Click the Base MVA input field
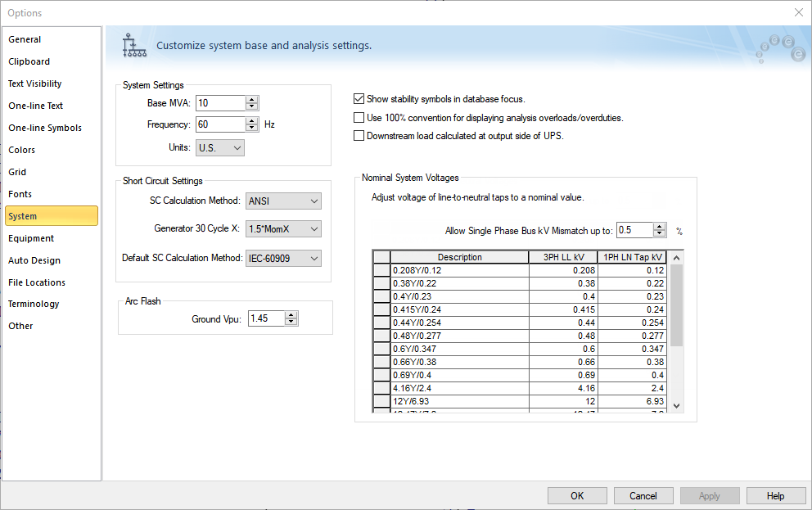This screenshot has height=510, width=812. click(219, 103)
